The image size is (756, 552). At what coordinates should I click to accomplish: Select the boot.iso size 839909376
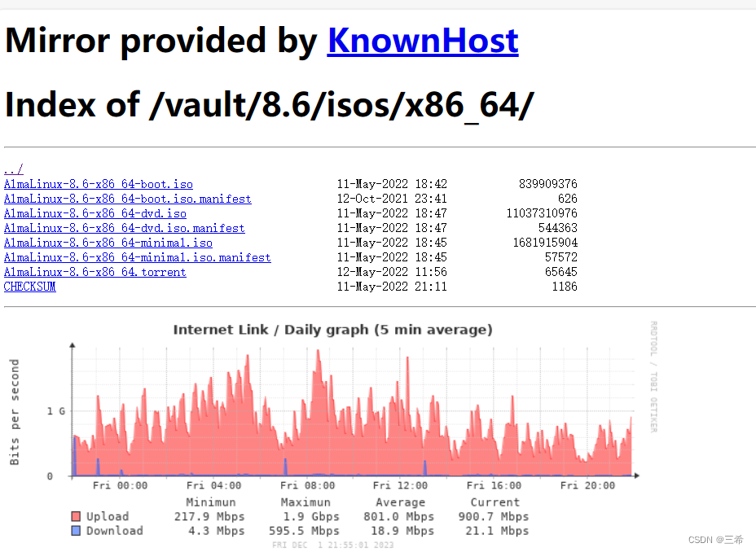point(547,184)
